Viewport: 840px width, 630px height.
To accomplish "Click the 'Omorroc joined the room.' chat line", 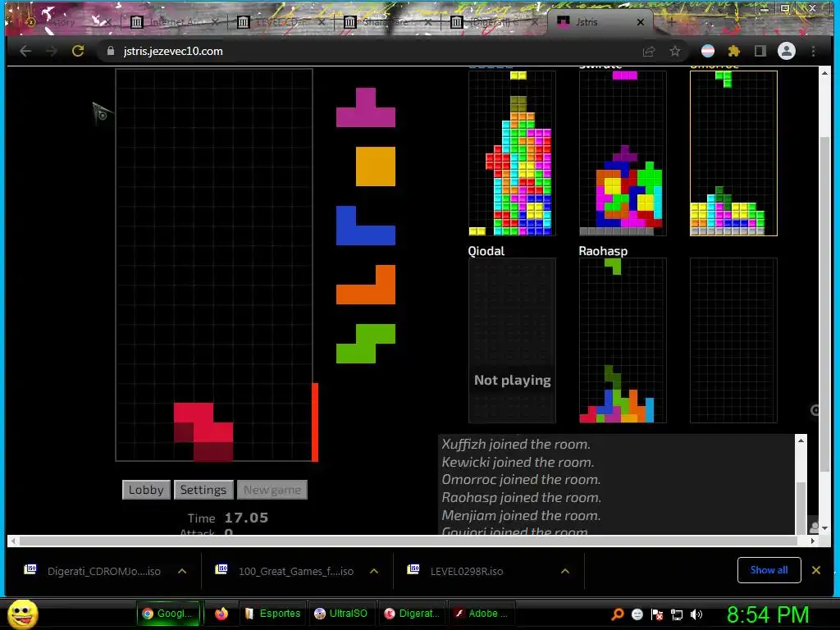I will pyautogui.click(x=521, y=479).
